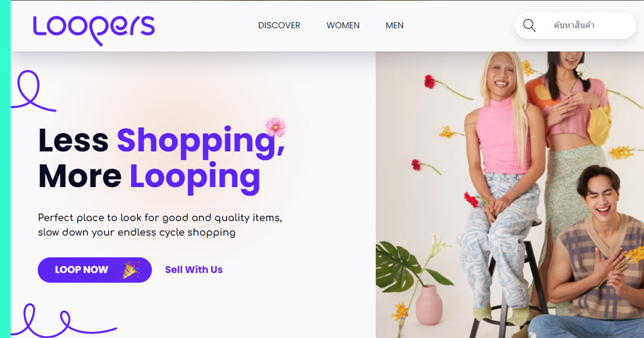Open the DISCOVER menu
This screenshot has width=644, height=338.
pos(279,25)
